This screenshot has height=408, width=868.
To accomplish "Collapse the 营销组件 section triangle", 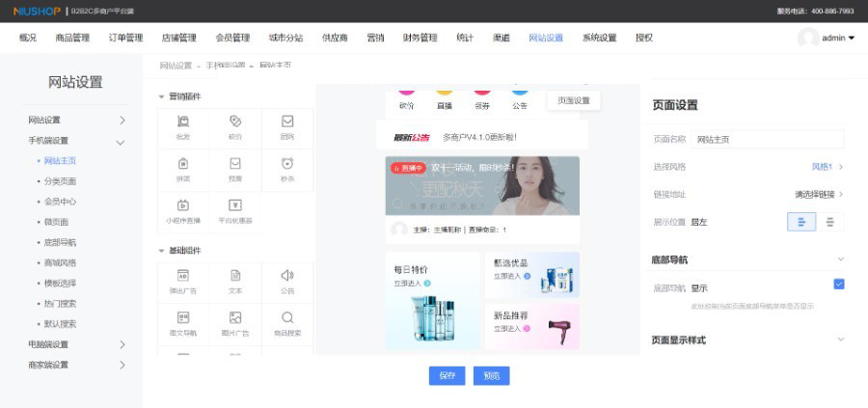I will pyautogui.click(x=161, y=96).
